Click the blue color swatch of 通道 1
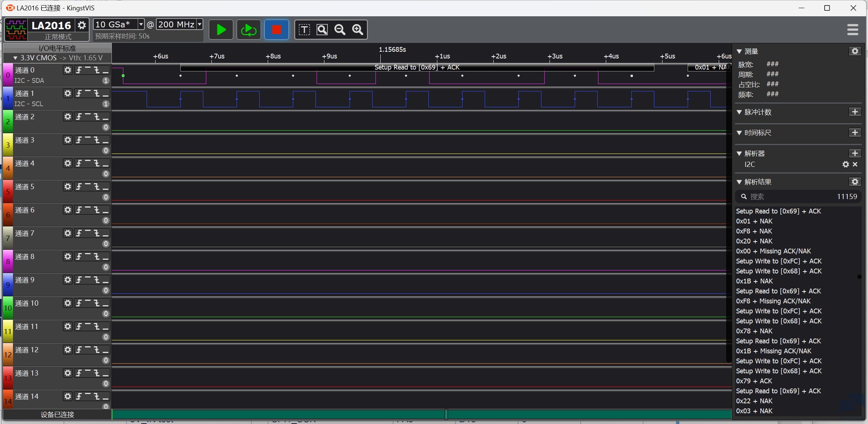This screenshot has height=424, width=868. pyautogui.click(x=8, y=98)
